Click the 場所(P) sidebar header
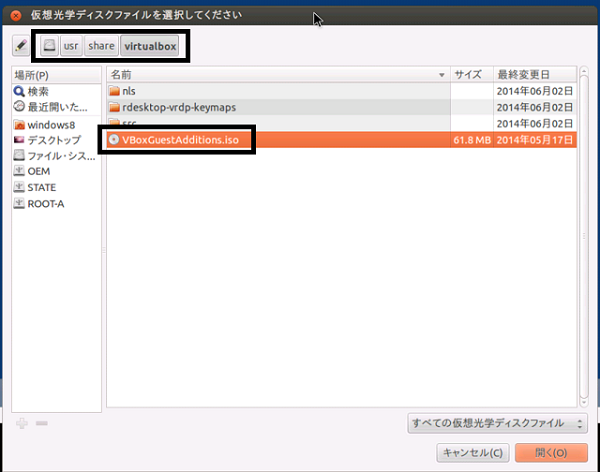Viewport: 600px width, 472px height. tap(56, 75)
